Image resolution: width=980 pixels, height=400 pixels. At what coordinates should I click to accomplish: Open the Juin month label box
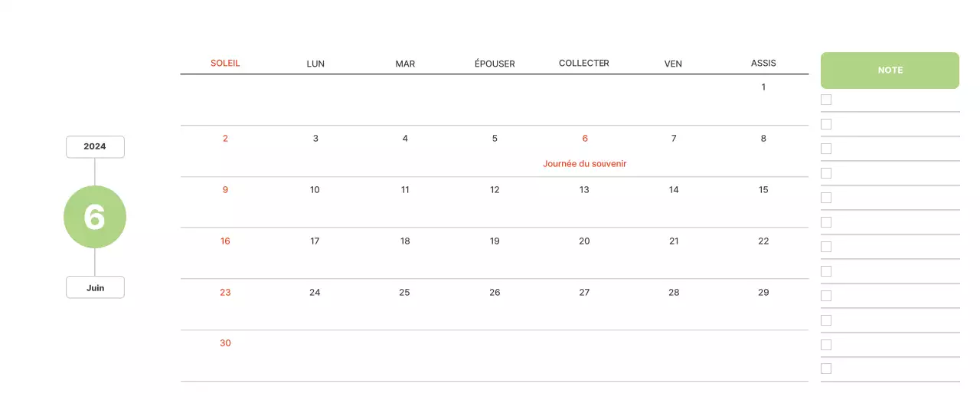pyautogui.click(x=95, y=287)
